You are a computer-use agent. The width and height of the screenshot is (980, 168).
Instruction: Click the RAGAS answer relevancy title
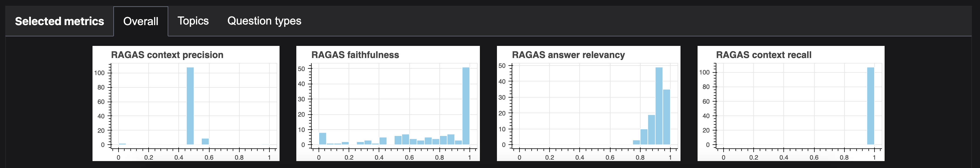click(x=568, y=55)
